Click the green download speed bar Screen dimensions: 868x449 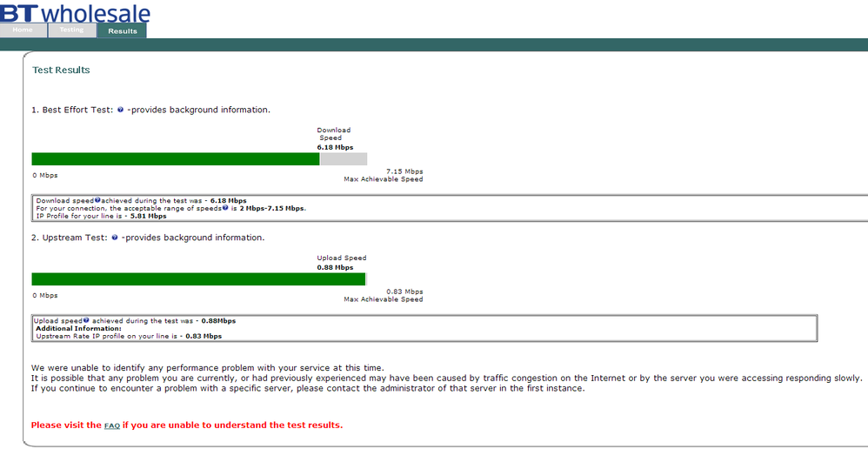point(176,159)
